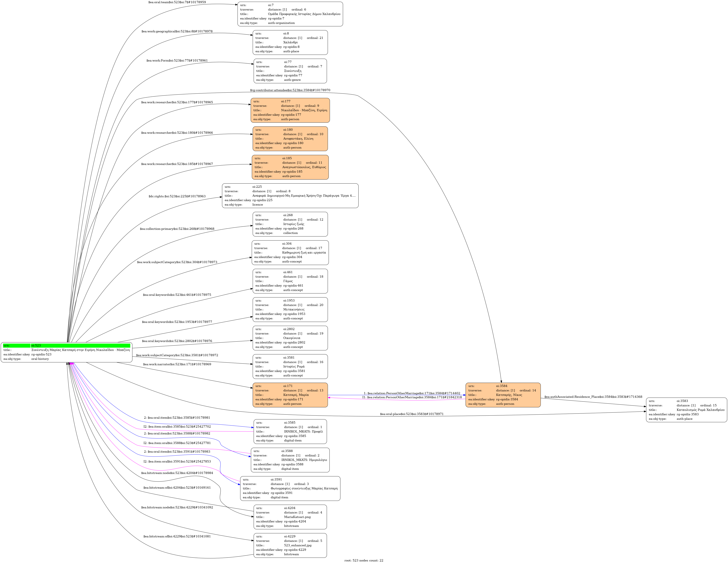Select person node Ανυφαντάκη, Ελένη

pos(290,139)
